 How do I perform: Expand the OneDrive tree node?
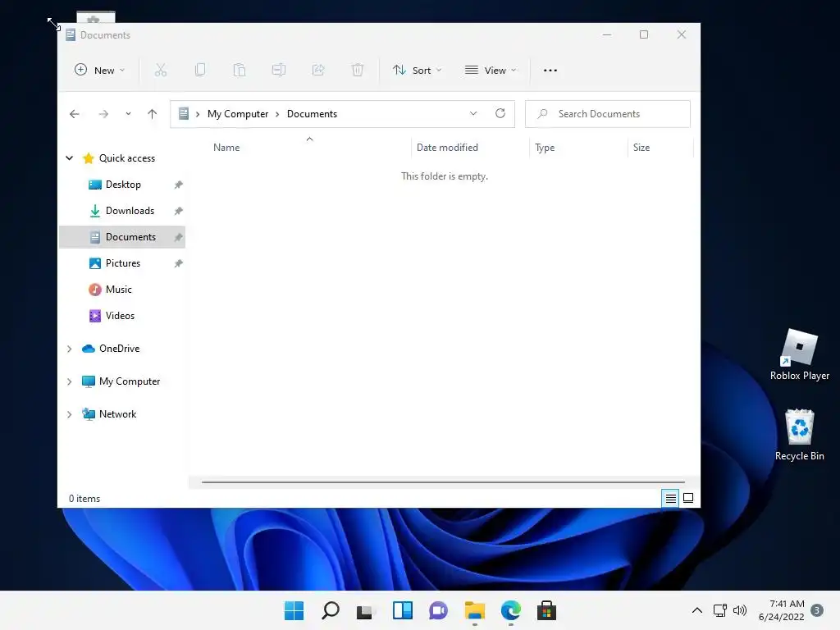point(69,349)
